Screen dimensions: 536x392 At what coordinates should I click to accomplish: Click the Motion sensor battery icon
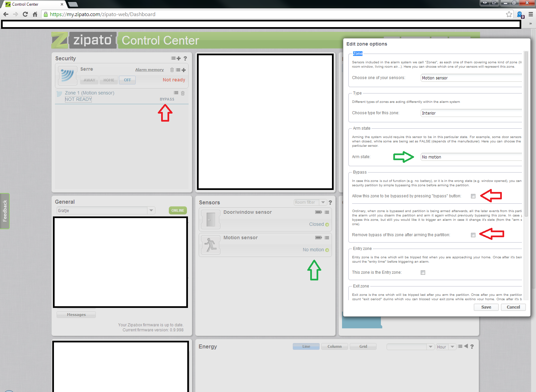click(x=318, y=238)
